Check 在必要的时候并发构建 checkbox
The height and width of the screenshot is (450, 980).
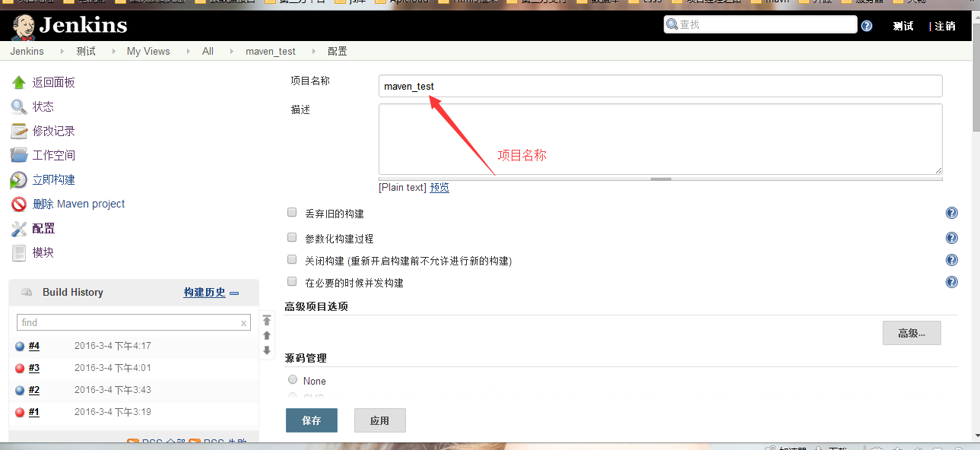point(292,281)
